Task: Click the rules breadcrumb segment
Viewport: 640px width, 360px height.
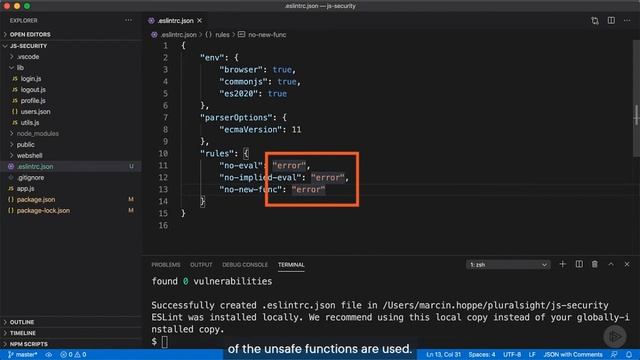Action: click(222, 35)
